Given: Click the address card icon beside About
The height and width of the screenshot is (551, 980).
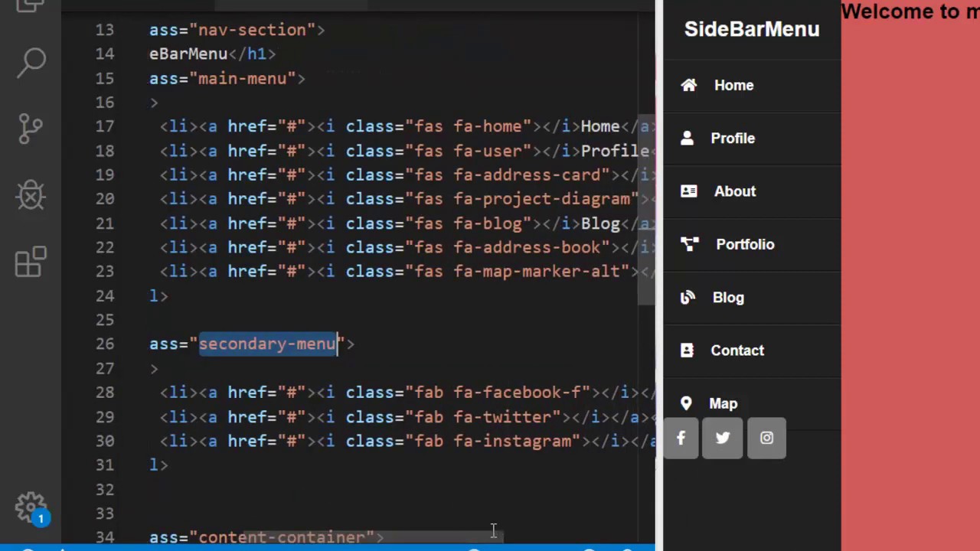Looking at the screenshot, I should tap(689, 191).
